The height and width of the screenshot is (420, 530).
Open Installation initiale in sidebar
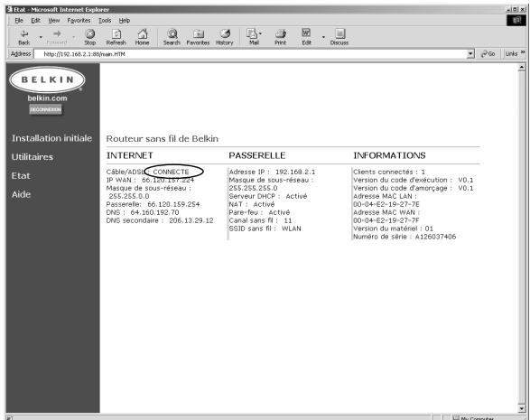pos(51,138)
